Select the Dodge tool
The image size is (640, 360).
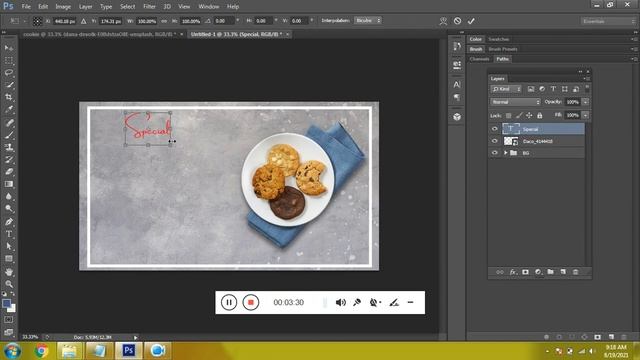point(9,209)
